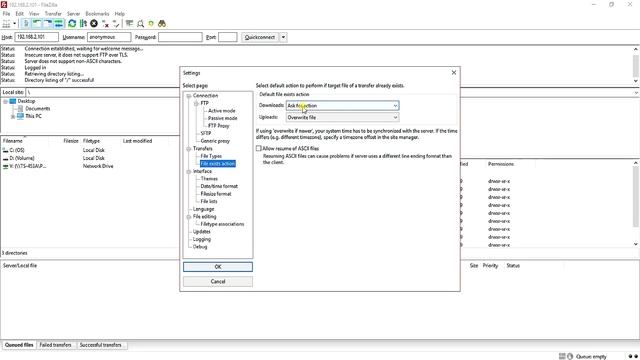
Task: Refresh the file and folder lists
Action: (x=72, y=24)
